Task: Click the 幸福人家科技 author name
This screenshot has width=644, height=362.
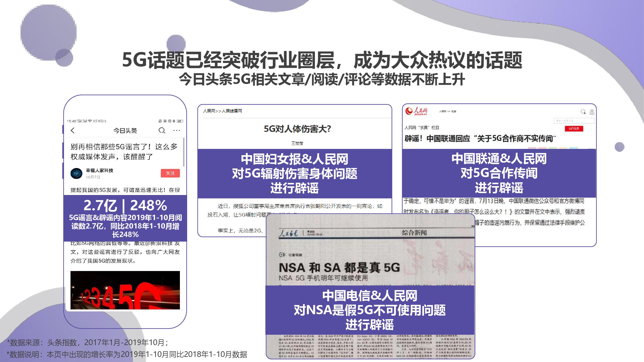Action: (99, 170)
